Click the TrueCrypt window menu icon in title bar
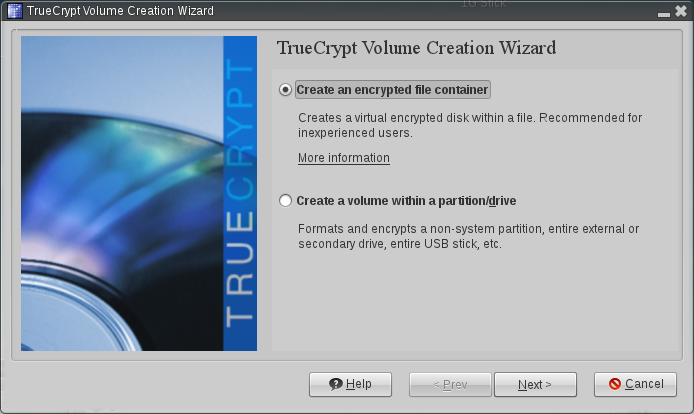 click(13, 10)
